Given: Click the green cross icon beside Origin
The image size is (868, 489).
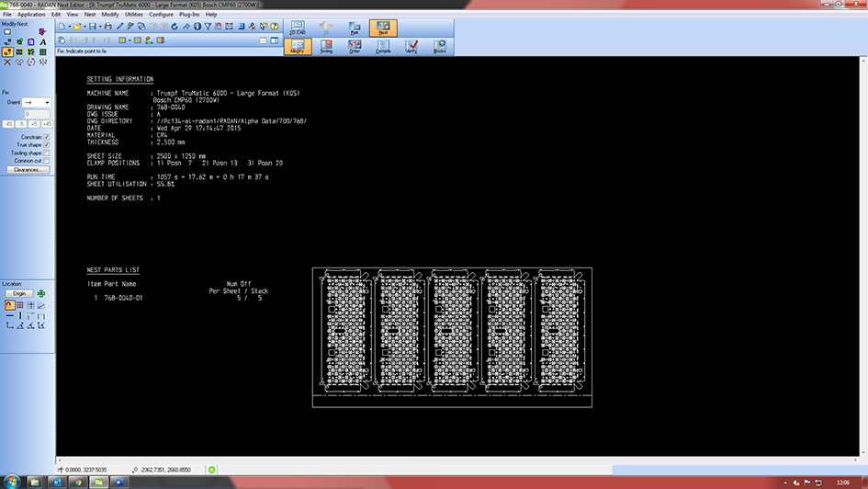Looking at the screenshot, I should [x=41, y=293].
